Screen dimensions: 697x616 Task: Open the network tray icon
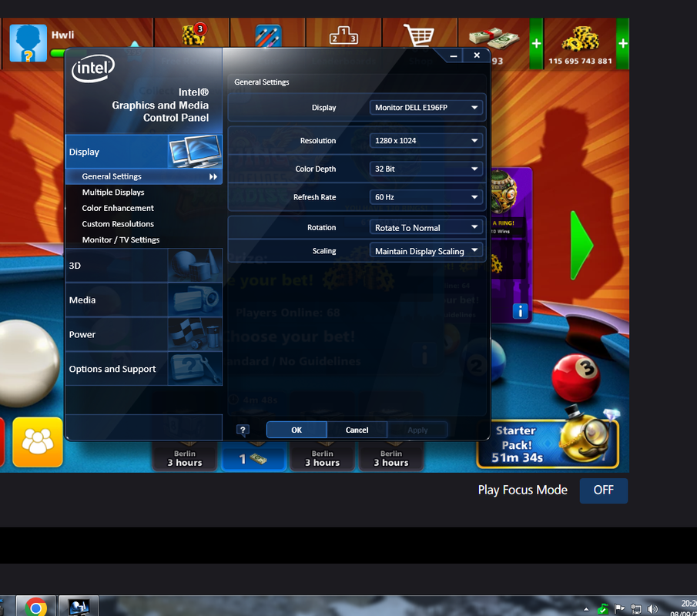point(636,609)
